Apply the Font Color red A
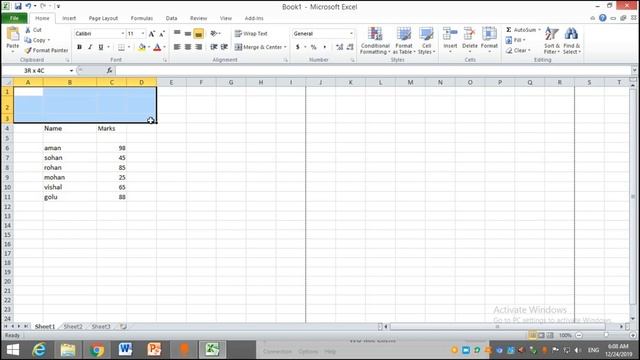Image resolution: width=640 pixels, height=360 pixels. tap(157, 47)
